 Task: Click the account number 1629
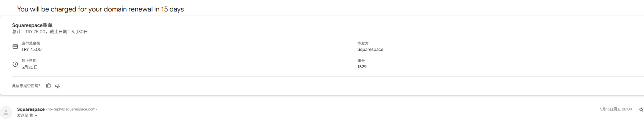point(362,67)
